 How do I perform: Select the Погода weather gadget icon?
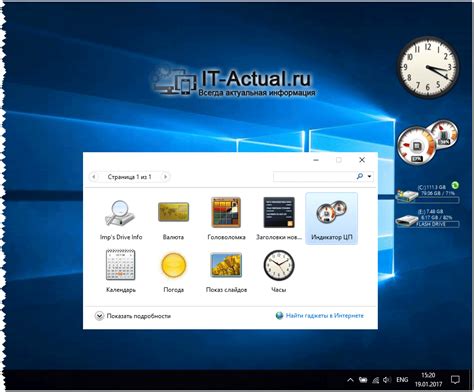(x=173, y=265)
